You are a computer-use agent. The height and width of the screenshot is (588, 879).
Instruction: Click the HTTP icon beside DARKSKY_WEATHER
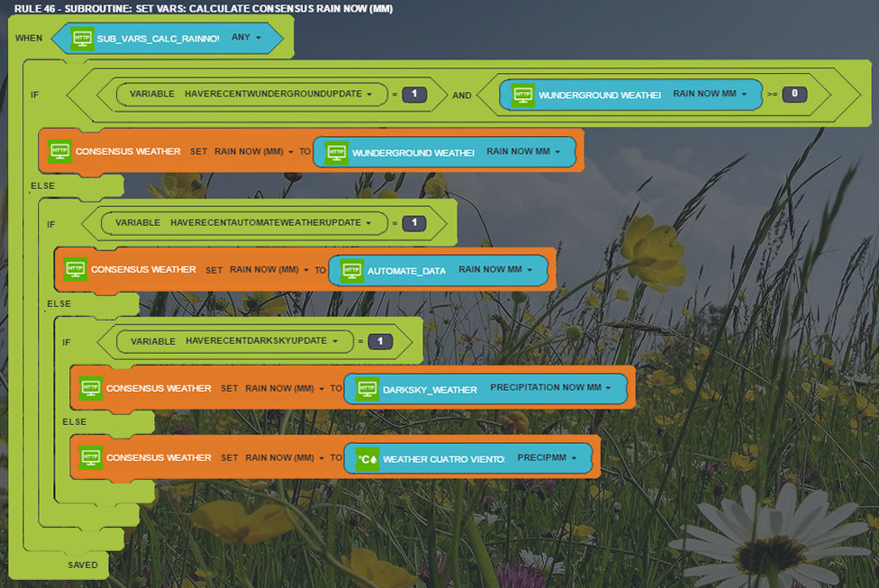367,389
